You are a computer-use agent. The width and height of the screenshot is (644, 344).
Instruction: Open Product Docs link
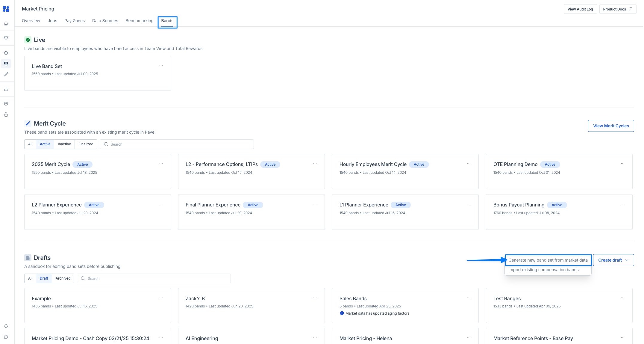(617, 9)
